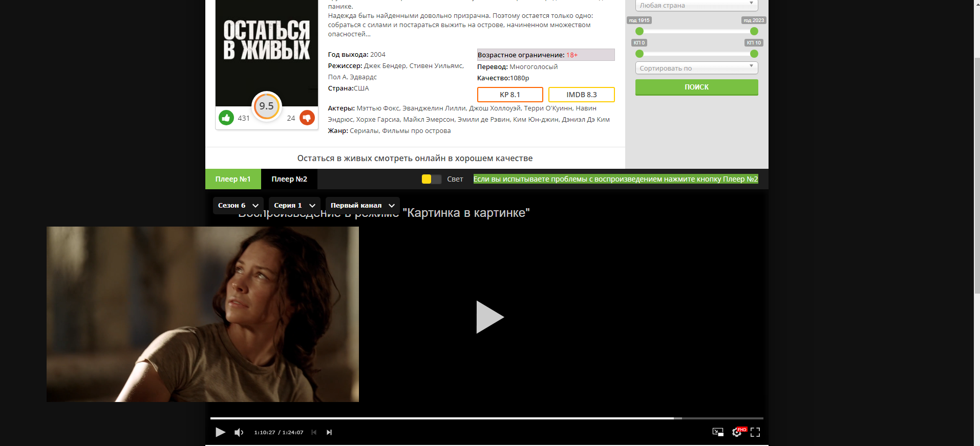
Task: Click the green thumbs-up like icon
Action: click(x=226, y=118)
